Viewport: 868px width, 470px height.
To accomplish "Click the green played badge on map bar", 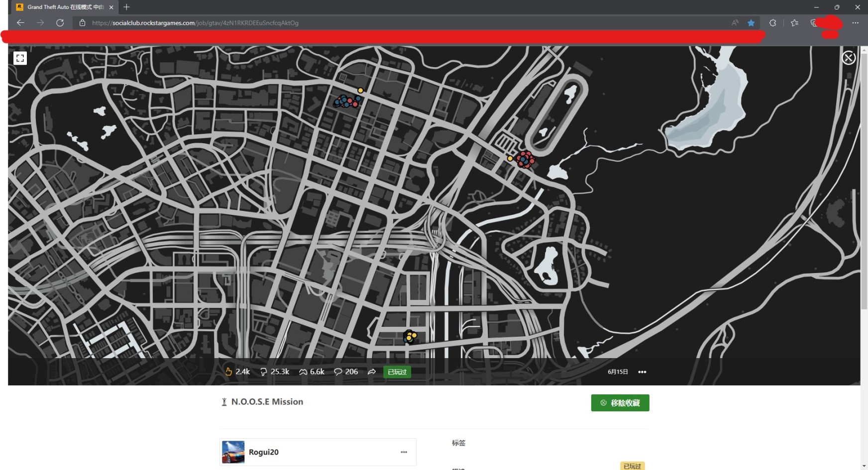I will coord(397,372).
